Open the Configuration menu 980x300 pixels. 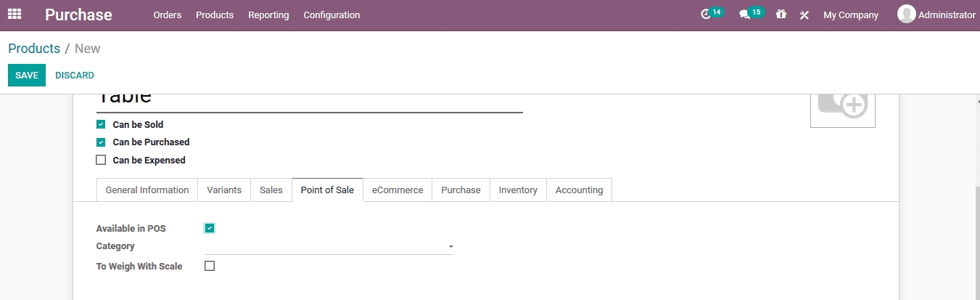[x=332, y=15]
